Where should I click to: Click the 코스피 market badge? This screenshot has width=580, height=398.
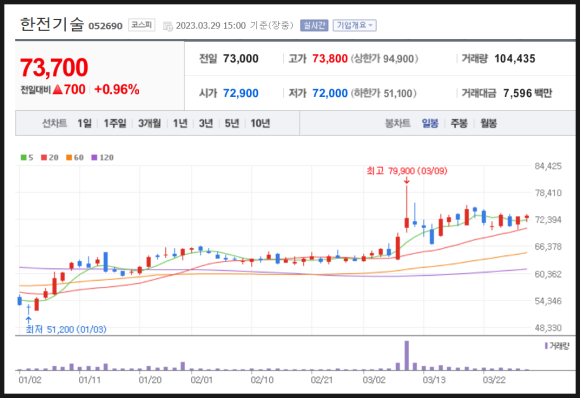click(142, 25)
